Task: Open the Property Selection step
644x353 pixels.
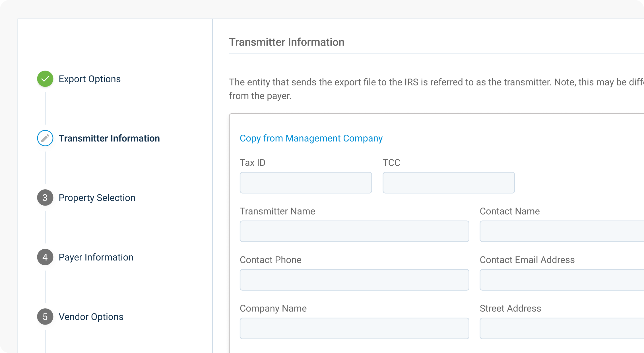Action: (x=97, y=198)
